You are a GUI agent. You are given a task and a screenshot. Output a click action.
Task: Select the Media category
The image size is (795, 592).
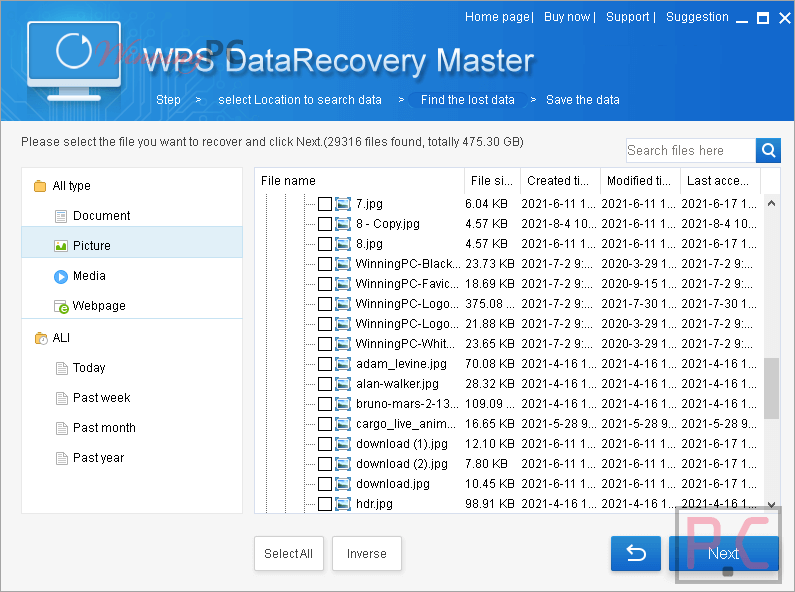pos(132,276)
